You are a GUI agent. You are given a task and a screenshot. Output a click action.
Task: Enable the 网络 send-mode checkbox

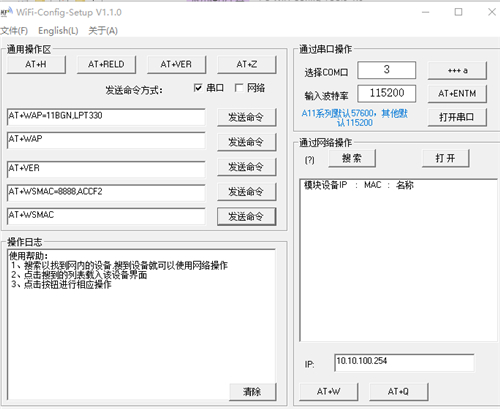(x=239, y=88)
